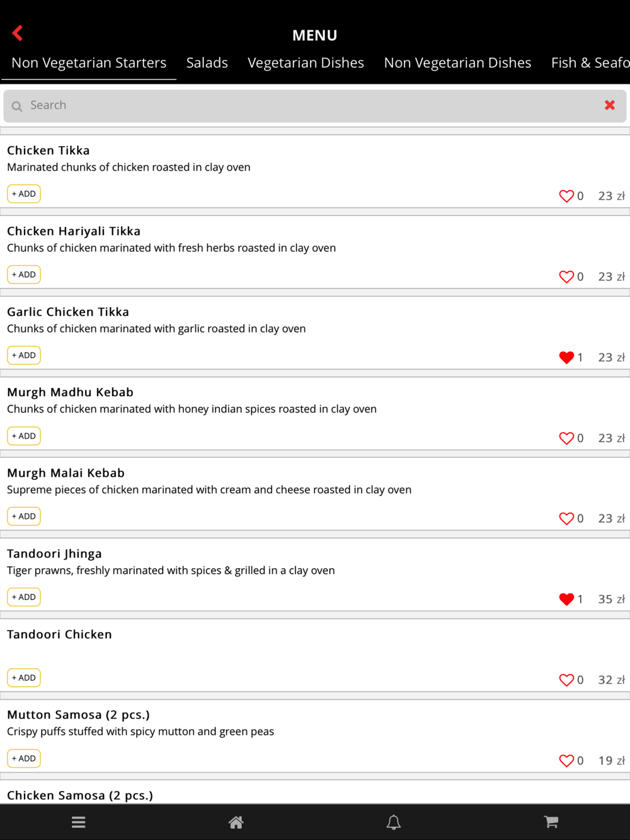Switch to the Salads tab

tap(207, 63)
